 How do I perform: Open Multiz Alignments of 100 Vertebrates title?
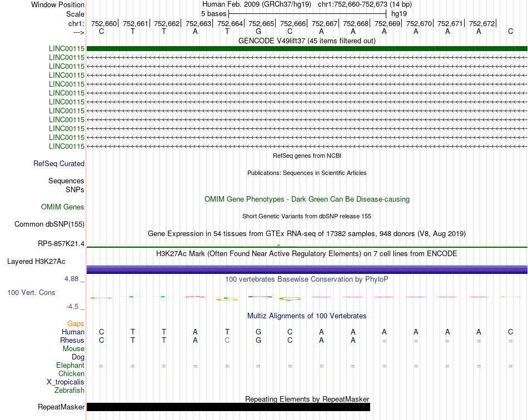[x=307, y=316]
